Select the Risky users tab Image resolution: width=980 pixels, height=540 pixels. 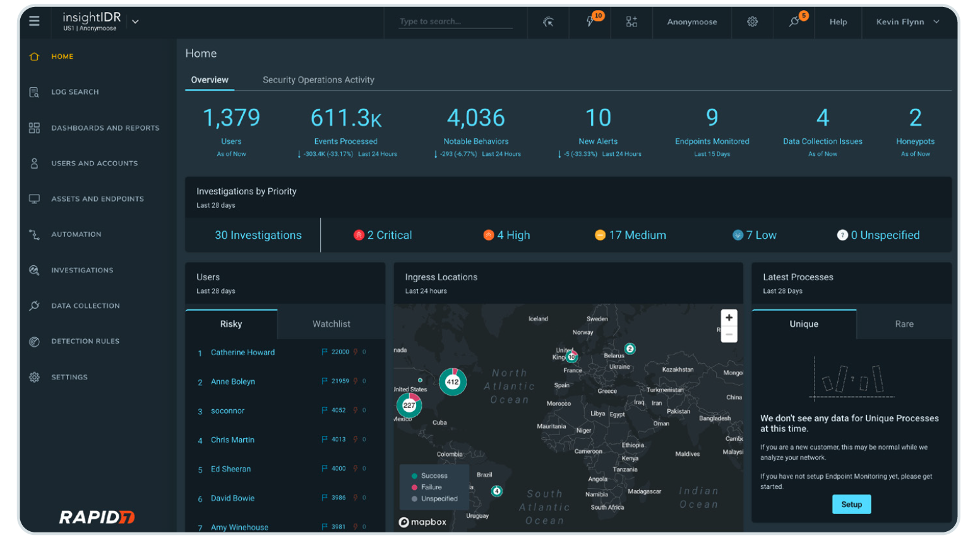tap(231, 324)
